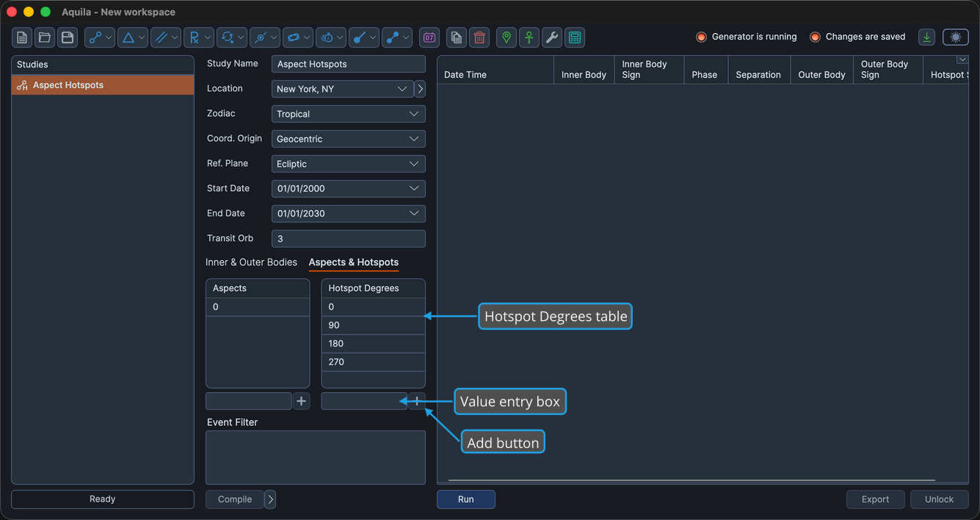The height and width of the screenshot is (520, 980).
Task: Click the teal calculator icon
Action: [575, 37]
